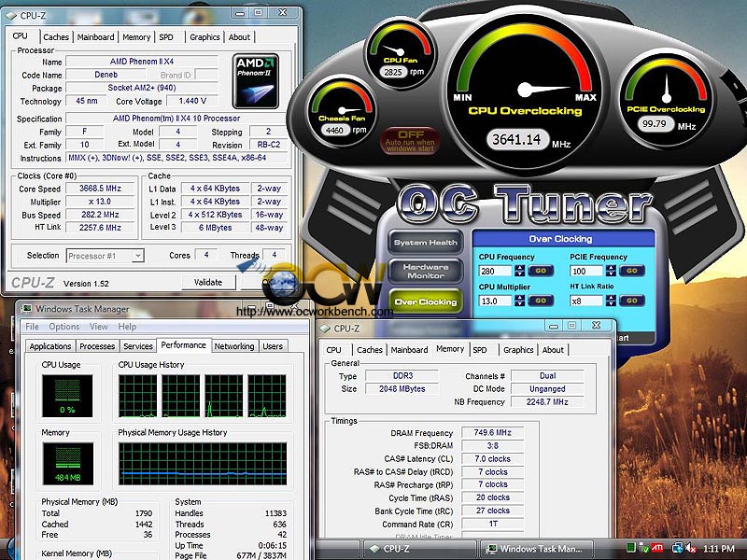Switch to the SPD tab in the top CPU-Z window
The width and height of the screenshot is (747, 560).
tap(166, 37)
